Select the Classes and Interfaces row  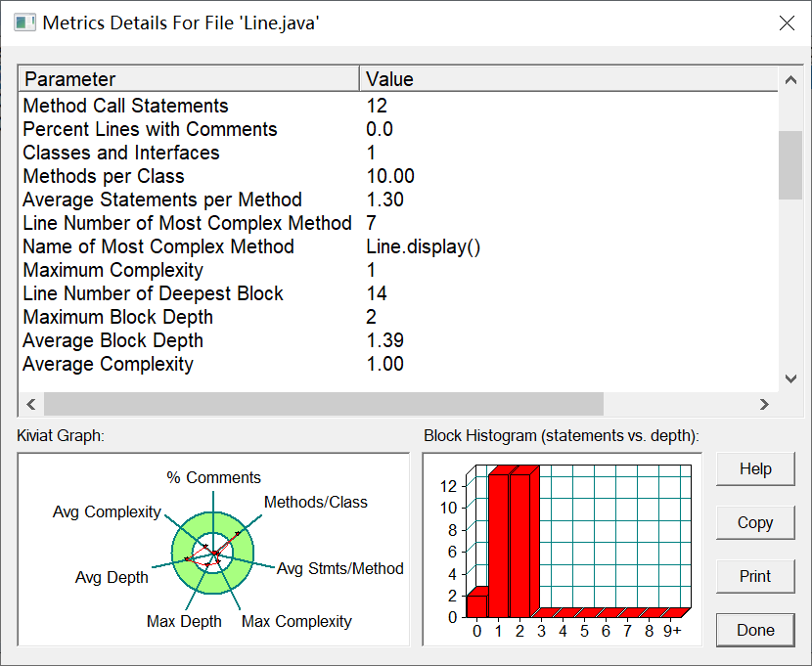(399, 153)
